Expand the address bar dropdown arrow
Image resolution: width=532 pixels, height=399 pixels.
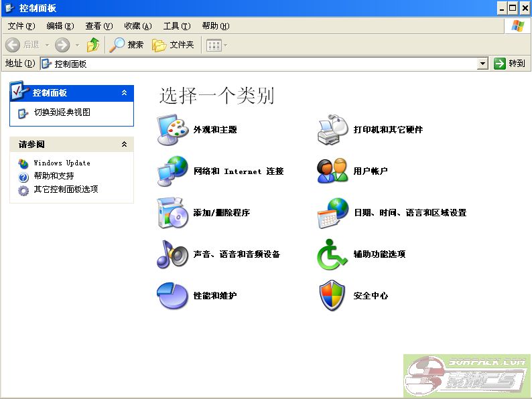click(482, 64)
